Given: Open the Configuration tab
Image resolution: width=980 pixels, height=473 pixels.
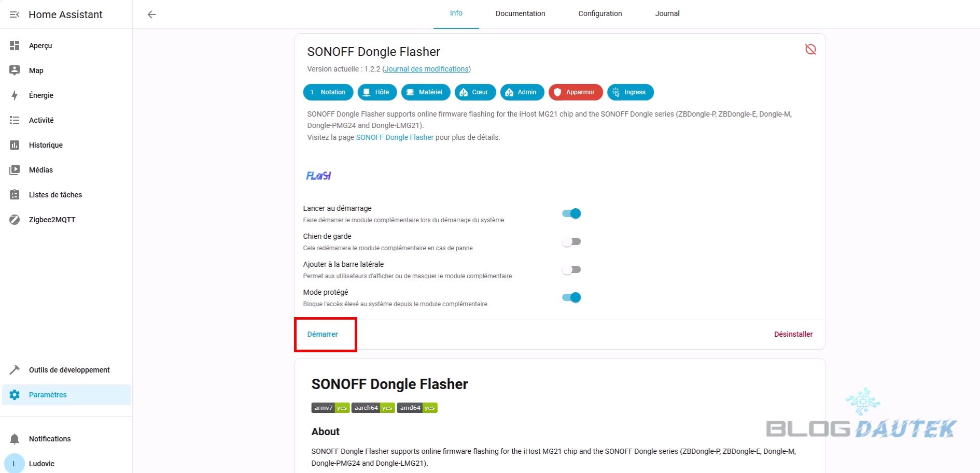Looking at the screenshot, I should tap(600, 13).
